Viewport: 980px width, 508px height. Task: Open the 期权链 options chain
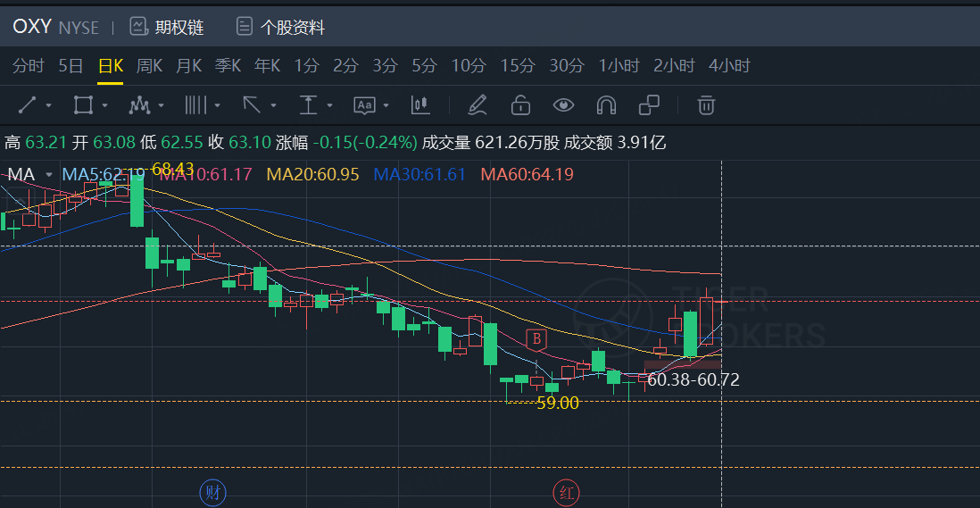point(166,27)
